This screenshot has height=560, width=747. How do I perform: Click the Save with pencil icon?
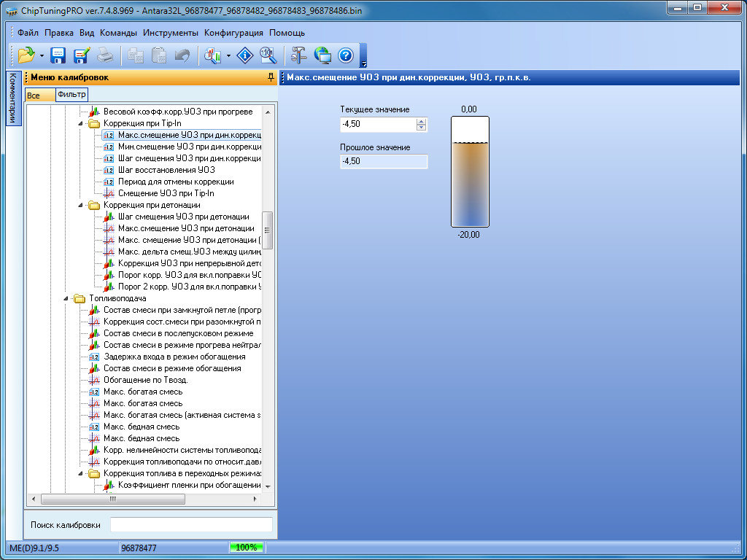81,55
